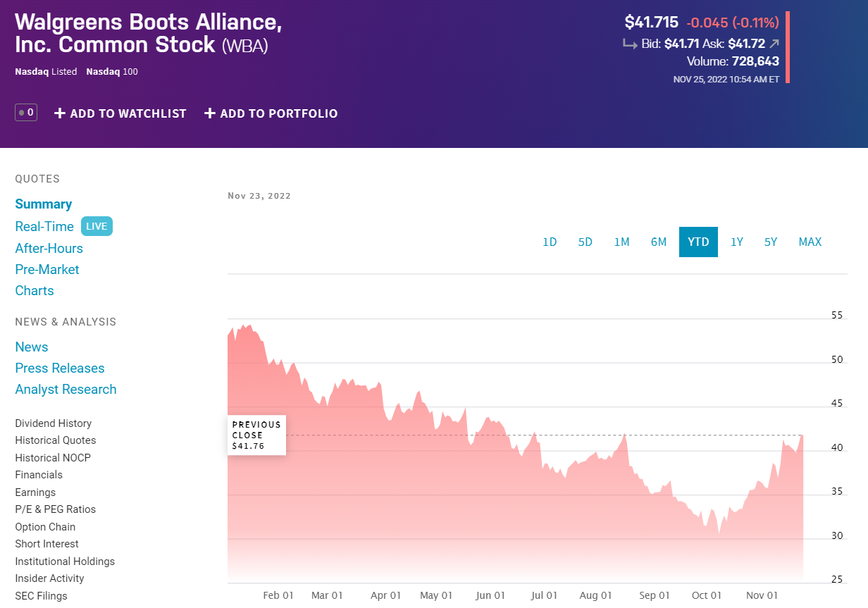Click the hooked arrow icon before Bid
Viewport: 868px width, 608px height.
coord(630,44)
